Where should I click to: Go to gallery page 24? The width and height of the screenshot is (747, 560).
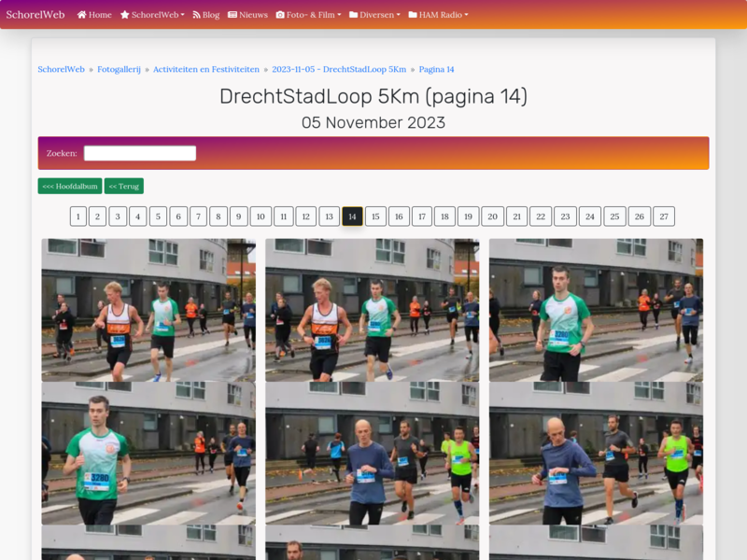[590, 217]
